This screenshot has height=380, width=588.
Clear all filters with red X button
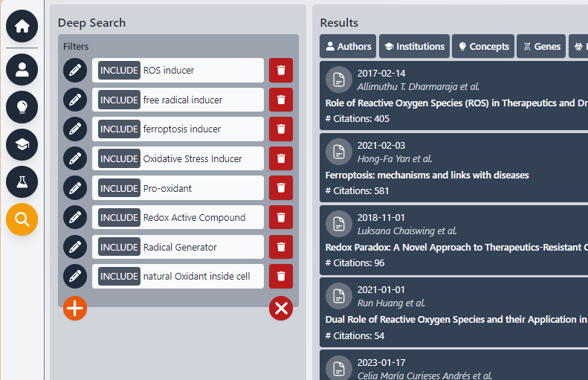point(281,309)
